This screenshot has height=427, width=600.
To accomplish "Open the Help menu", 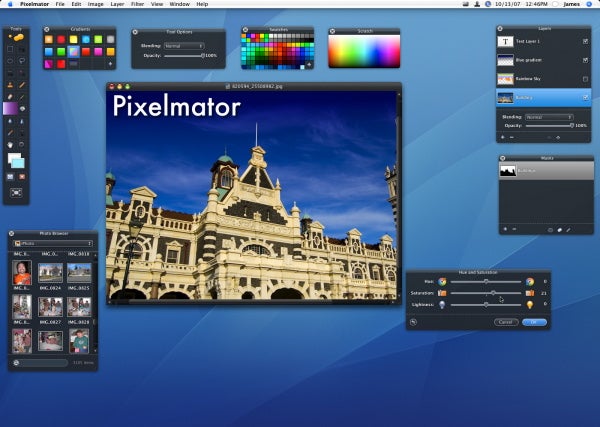I will [x=202, y=4].
